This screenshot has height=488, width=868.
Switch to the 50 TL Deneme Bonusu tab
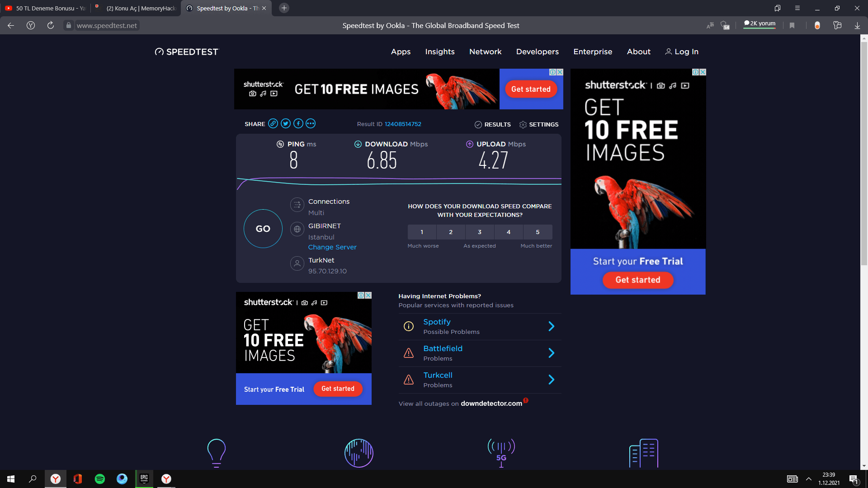(x=45, y=8)
